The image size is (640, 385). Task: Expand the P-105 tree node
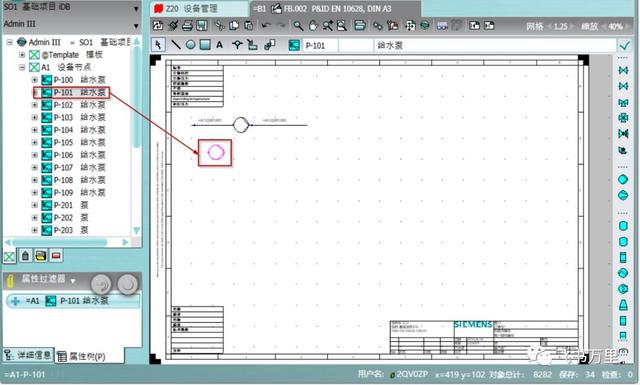tap(35, 142)
